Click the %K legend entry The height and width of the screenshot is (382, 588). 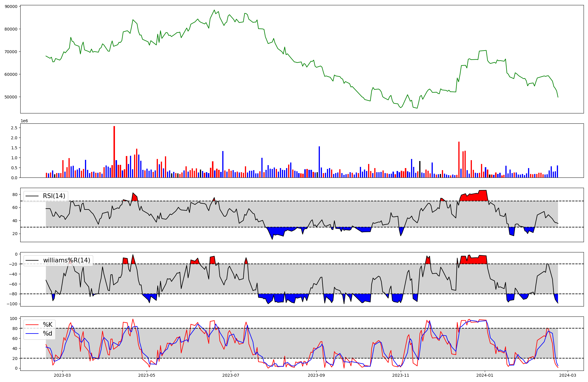click(48, 325)
